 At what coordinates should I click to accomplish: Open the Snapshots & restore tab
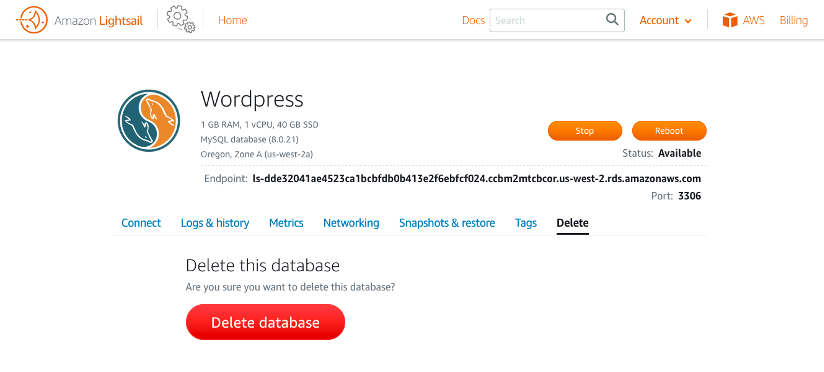coord(447,223)
